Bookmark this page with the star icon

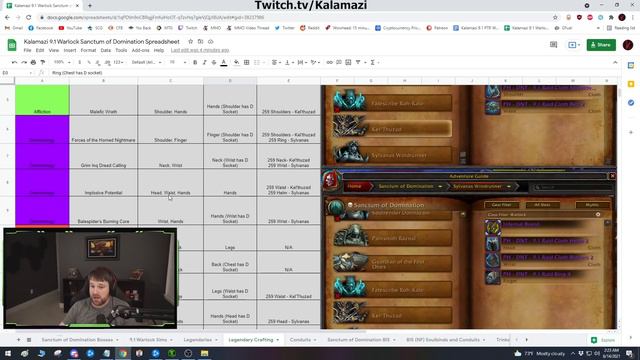click(x=555, y=18)
